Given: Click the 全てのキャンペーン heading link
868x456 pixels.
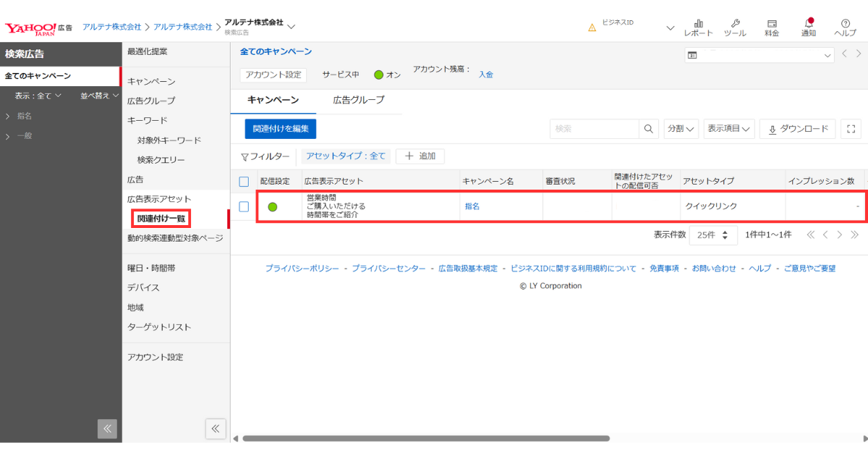Looking at the screenshot, I should click(x=276, y=51).
